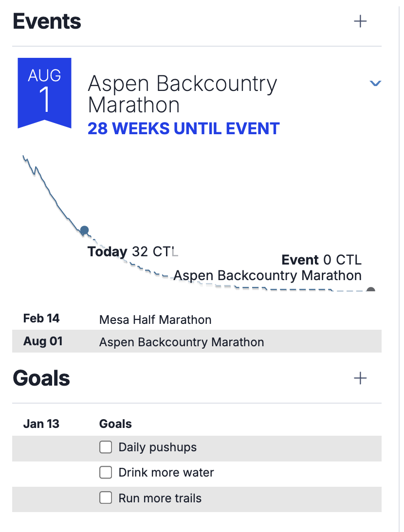The image size is (404, 532).
Task: Click the 28 Weeks Until Event text
Action: (x=184, y=128)
